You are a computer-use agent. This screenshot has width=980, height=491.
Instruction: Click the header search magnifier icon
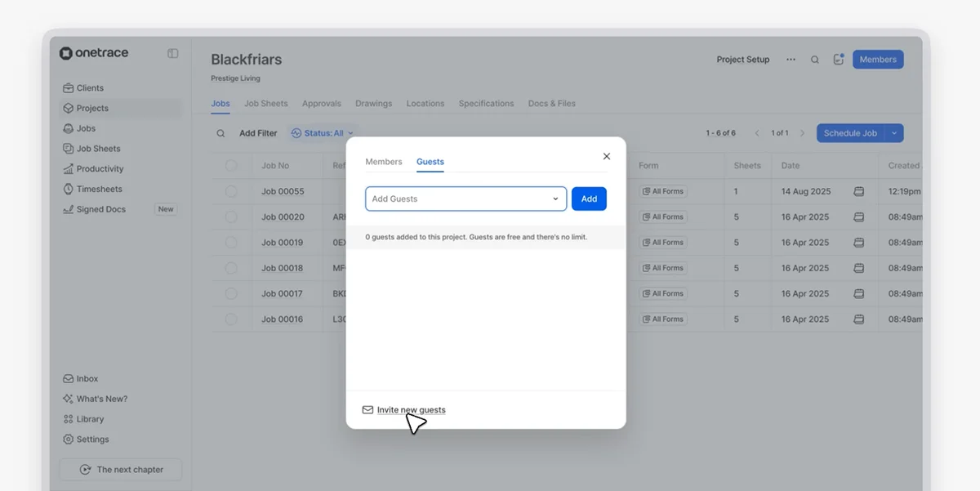[815, 60]
